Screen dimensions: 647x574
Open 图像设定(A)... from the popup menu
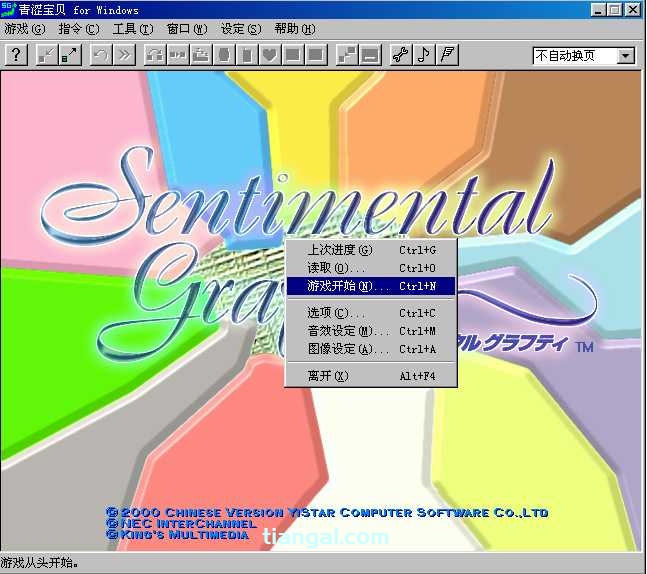point(371,349)
